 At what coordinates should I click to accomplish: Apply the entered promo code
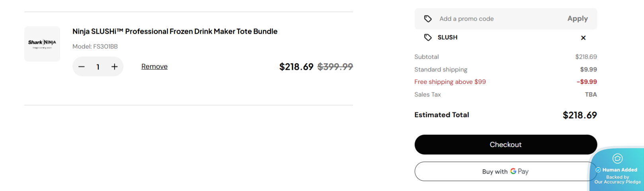[578, 19]
